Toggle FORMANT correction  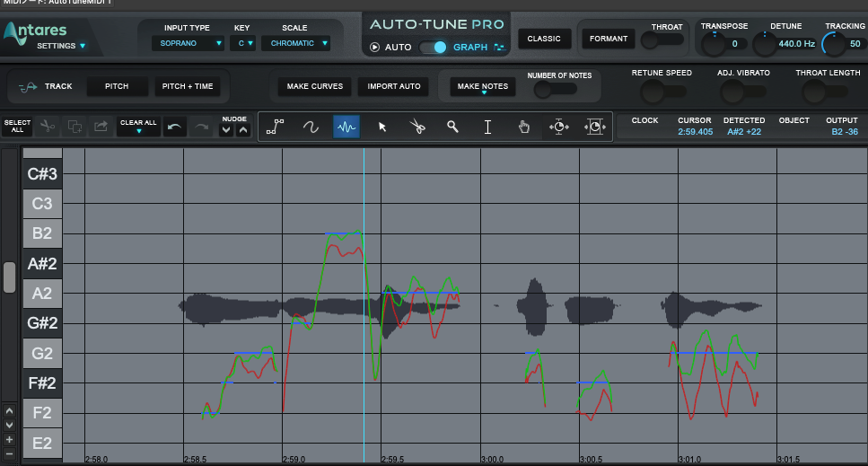tap(609, 39)
